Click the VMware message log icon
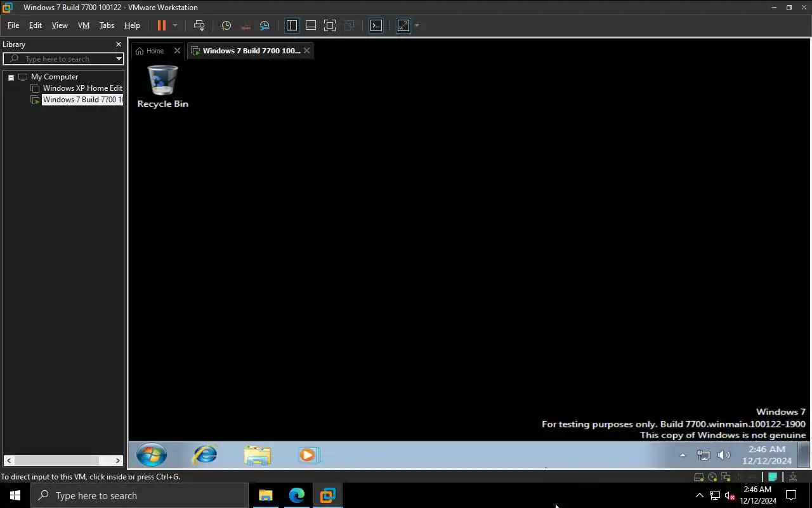This screenshot has height=508, width=812. (x=773, y=477)
